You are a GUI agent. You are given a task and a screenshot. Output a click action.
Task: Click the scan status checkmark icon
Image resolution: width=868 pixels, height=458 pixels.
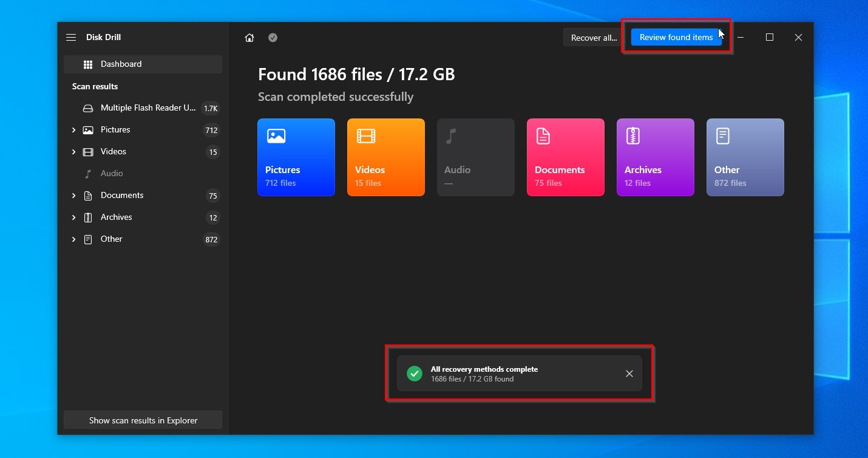(273, 38)
